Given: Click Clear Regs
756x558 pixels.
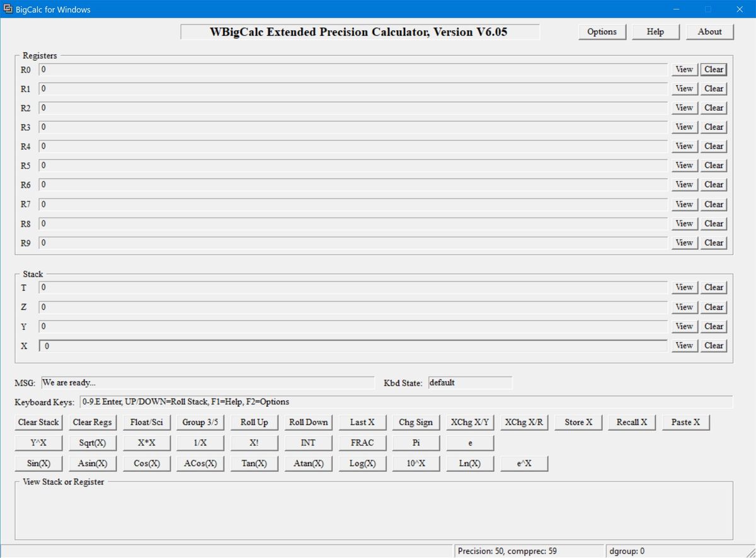Looking at the screenshot, I should 92,422.
